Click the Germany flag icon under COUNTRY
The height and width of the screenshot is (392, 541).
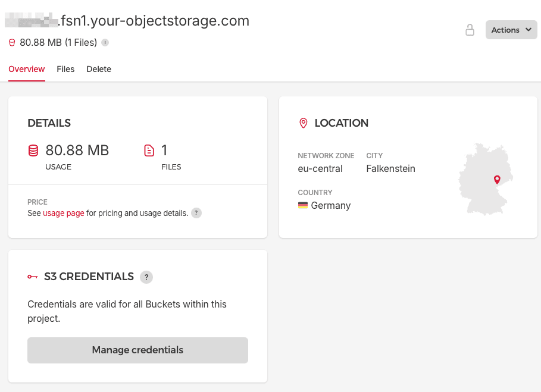point(303,205)
